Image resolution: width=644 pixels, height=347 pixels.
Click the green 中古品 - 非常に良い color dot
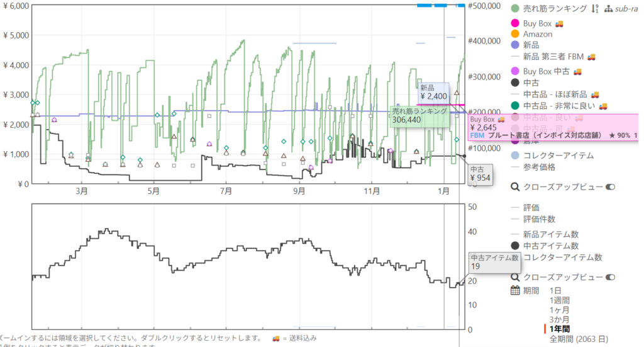(515, 105)
